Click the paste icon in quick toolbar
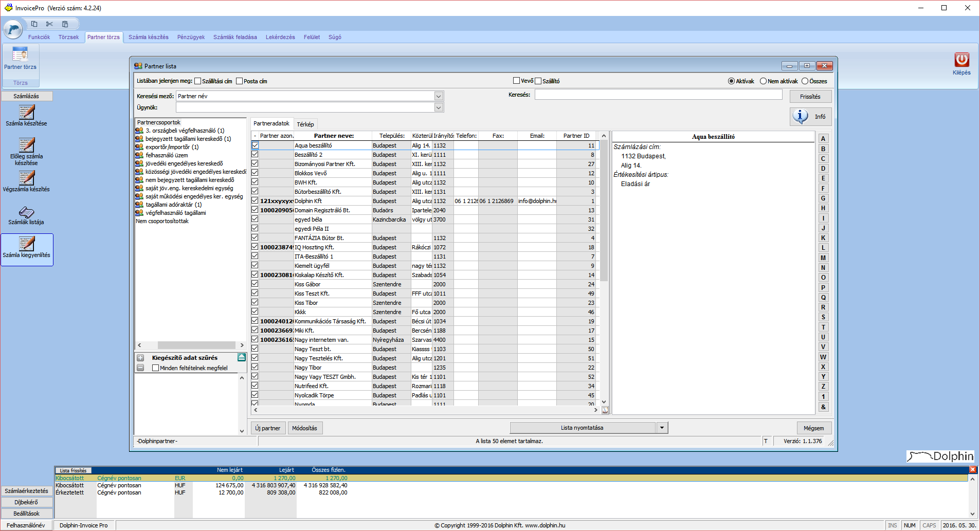The height and width of the screenshot is (531, 980). click(65, 24)
